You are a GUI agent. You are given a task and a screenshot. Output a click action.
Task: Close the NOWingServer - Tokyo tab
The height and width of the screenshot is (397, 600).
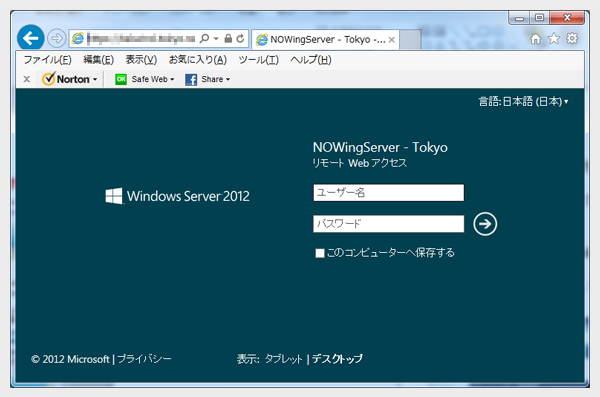391,39
